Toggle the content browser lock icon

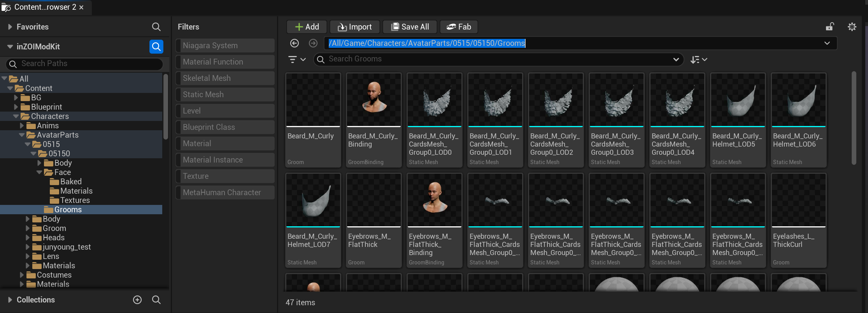click(x=830, y=26)
